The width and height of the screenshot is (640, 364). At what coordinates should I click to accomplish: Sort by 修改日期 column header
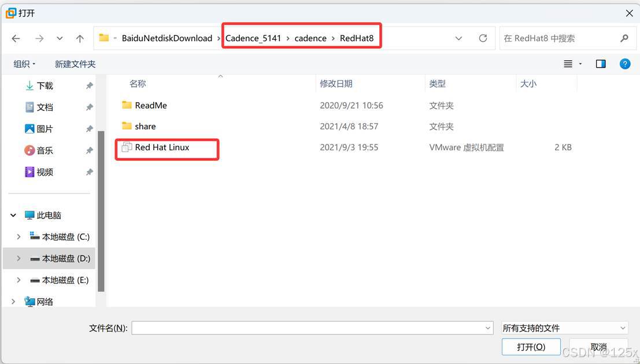coord(336,84)
